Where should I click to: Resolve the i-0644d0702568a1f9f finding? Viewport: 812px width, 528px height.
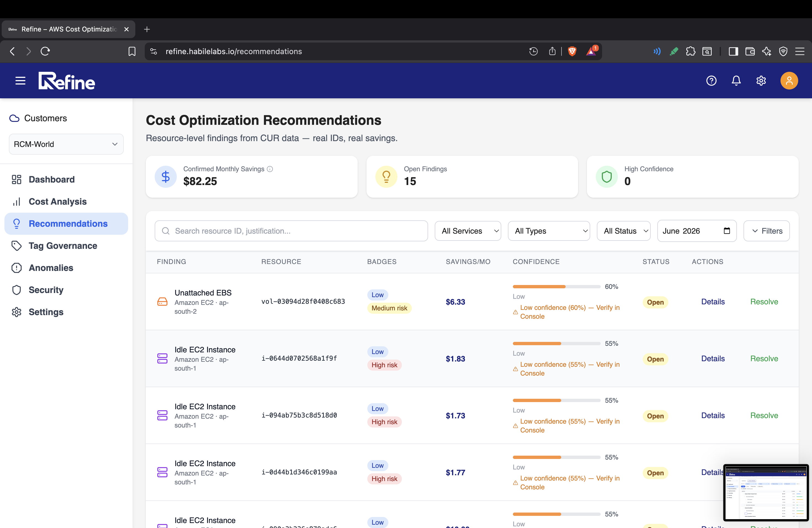(x=764, y=358)
